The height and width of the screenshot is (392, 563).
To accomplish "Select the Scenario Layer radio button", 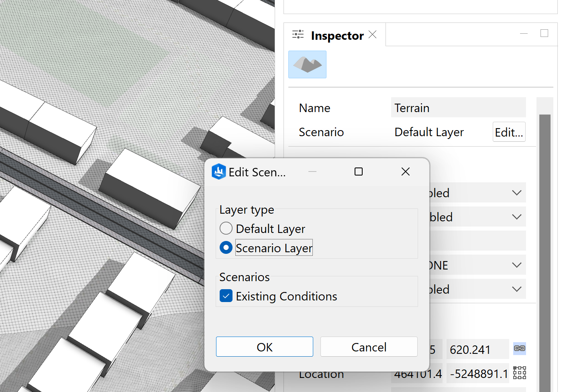I will pyautogui.click(x=226, y=247).
